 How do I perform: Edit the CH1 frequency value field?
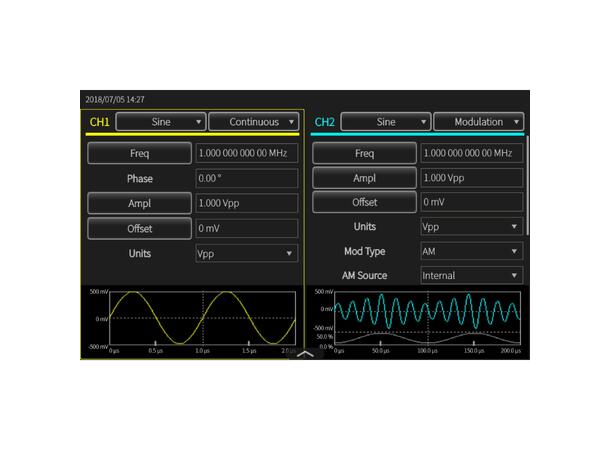[x=246, y=153]
